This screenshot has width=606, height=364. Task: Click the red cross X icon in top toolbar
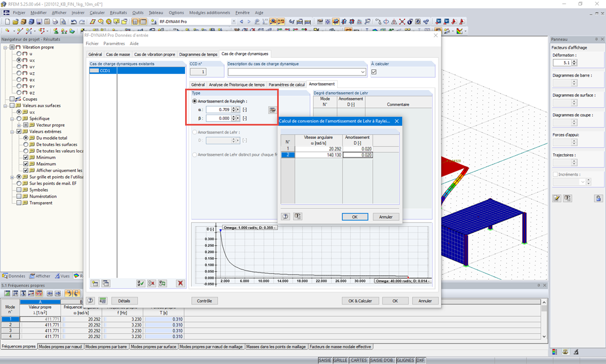[x=402, y=21]
